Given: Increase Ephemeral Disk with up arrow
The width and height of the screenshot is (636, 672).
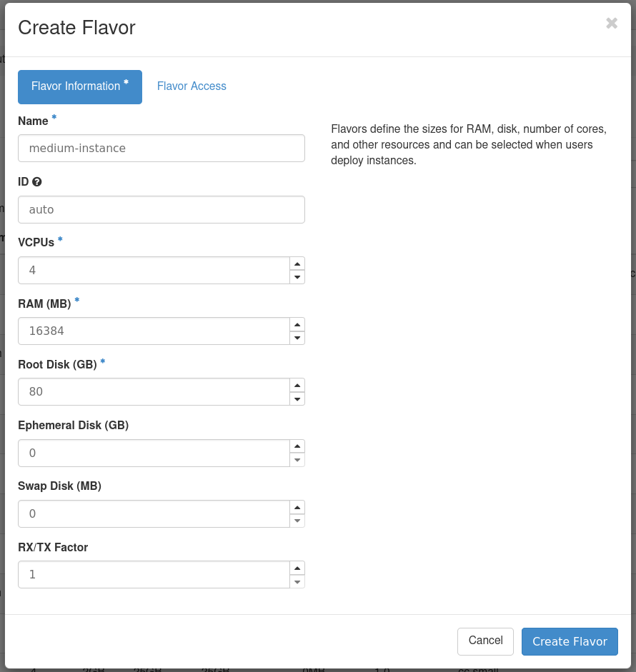Looking at the screenshot, I should (x=297, y=446).
